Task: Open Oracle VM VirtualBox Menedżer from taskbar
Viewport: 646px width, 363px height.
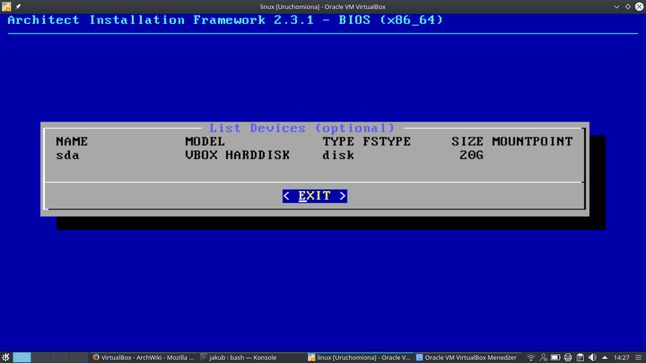Action: 466,357
